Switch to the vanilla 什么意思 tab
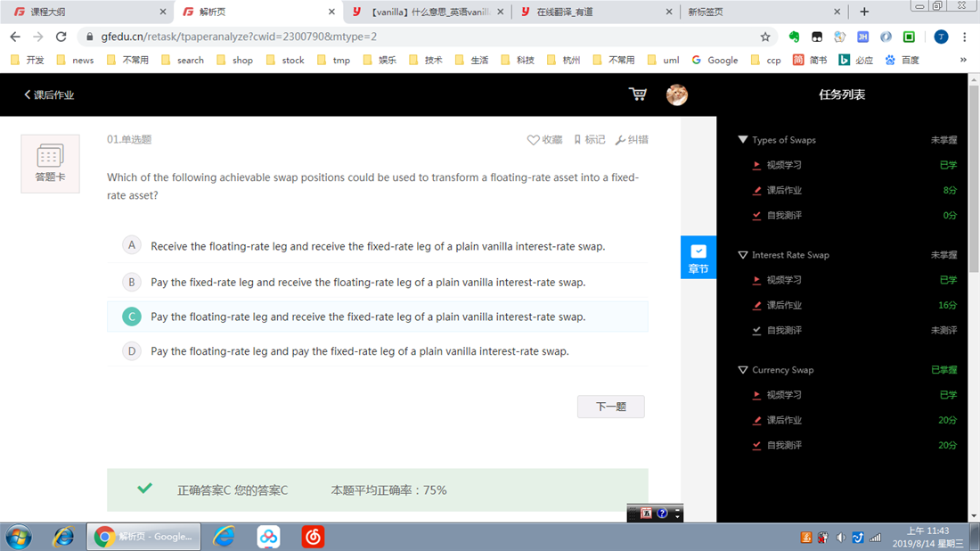Image resolution: width=980 pixels, height=551 pixels. [x=427, y=12]
